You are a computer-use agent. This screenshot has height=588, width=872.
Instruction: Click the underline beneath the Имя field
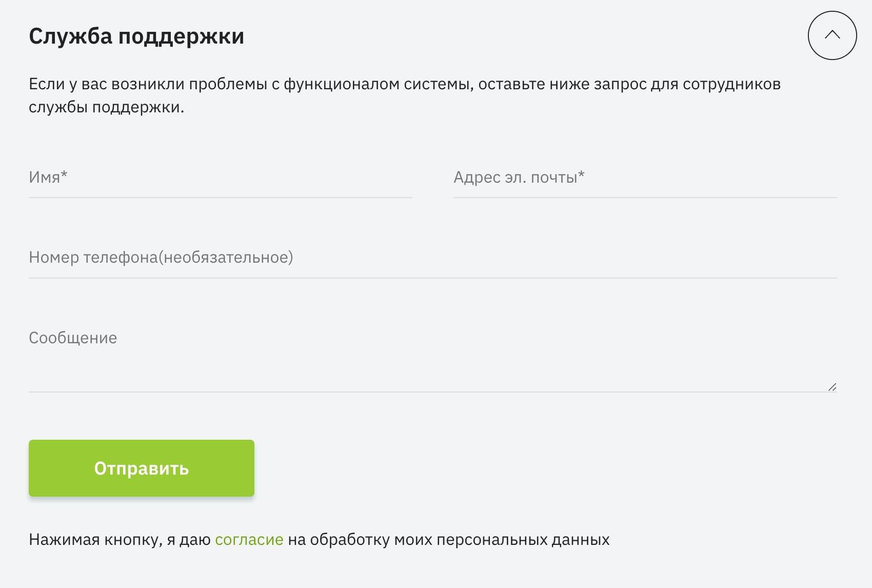[x=221, y=198]
